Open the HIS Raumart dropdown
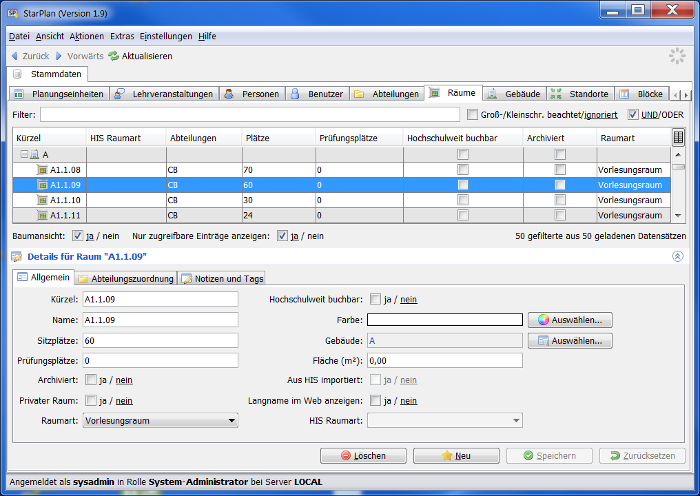Viewport: 700px width, 496px height. pyautogui.click(x=445, y=421)
